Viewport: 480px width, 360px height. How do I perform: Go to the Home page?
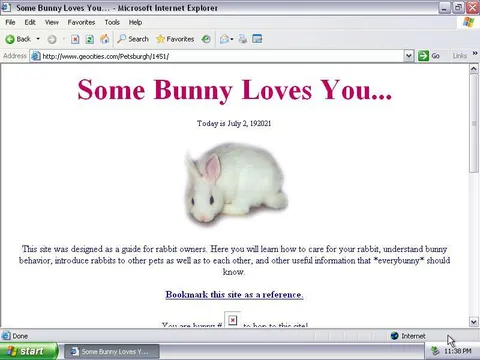pos(105,39)
